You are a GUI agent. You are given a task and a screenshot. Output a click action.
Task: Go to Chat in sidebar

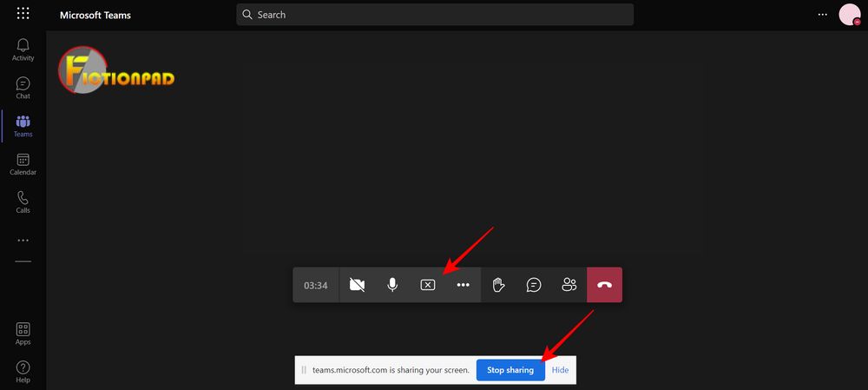click(23, 88)
